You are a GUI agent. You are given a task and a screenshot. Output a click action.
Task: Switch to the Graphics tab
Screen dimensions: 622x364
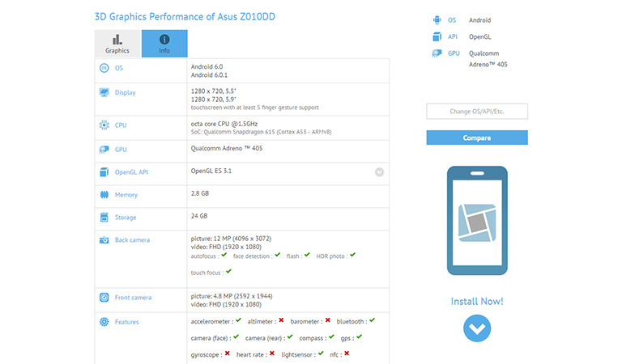pos(117,44)
